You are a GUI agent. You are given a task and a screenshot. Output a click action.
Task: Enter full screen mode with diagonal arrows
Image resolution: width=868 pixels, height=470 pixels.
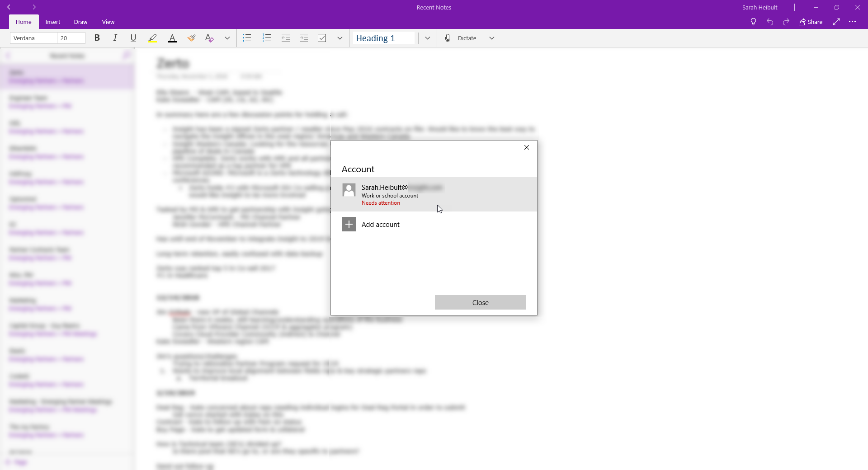click(836, 22)
